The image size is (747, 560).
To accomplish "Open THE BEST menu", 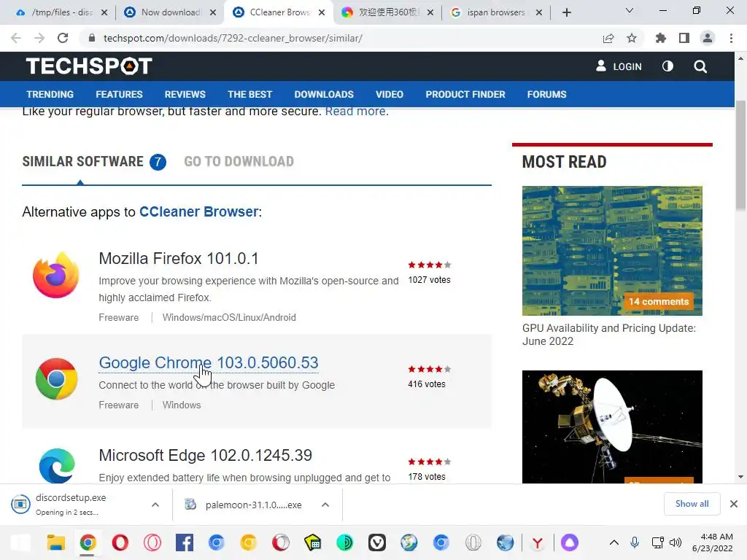I will tap(249, 94).
